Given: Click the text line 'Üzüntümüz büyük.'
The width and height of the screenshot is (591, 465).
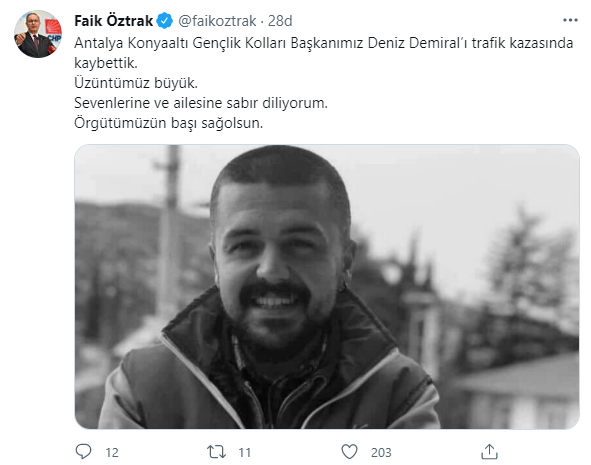Looking at the screenshot, I should pos(136,83).
